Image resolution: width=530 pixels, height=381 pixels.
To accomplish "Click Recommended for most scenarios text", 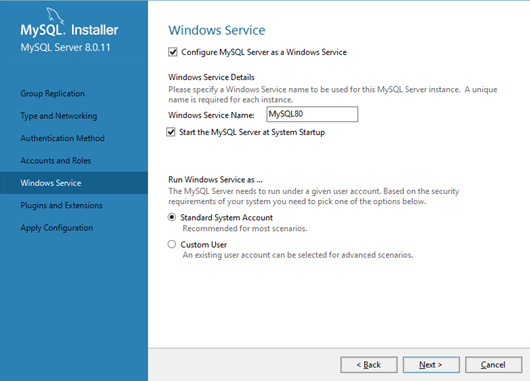I will [x=245, y=228].
